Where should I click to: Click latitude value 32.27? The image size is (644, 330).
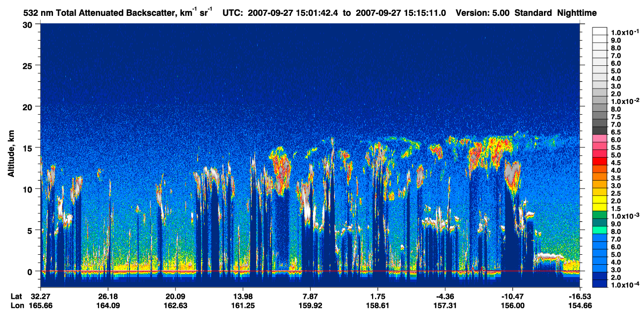pyautogui.click(x=40, y=296)
